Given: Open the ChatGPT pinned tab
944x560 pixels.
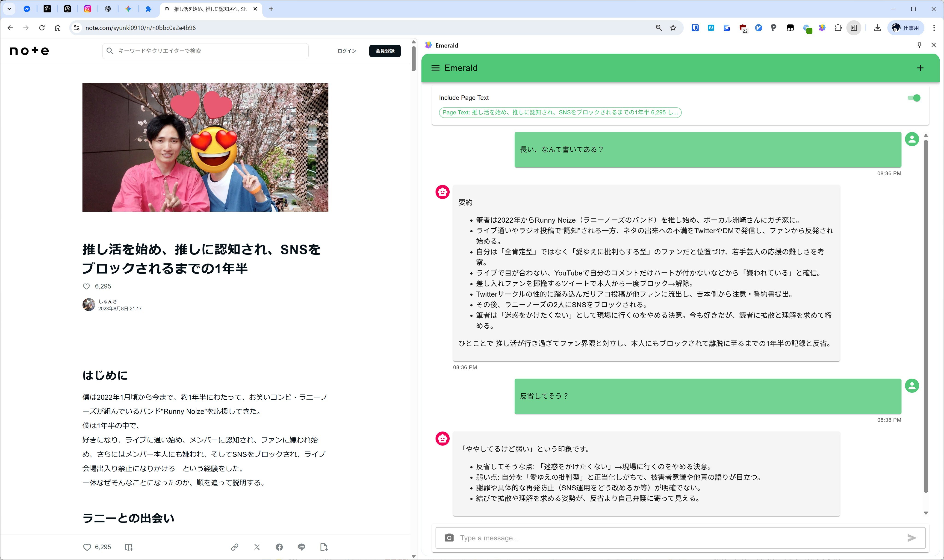Looking at the screenshot, I should click(108, 9).
